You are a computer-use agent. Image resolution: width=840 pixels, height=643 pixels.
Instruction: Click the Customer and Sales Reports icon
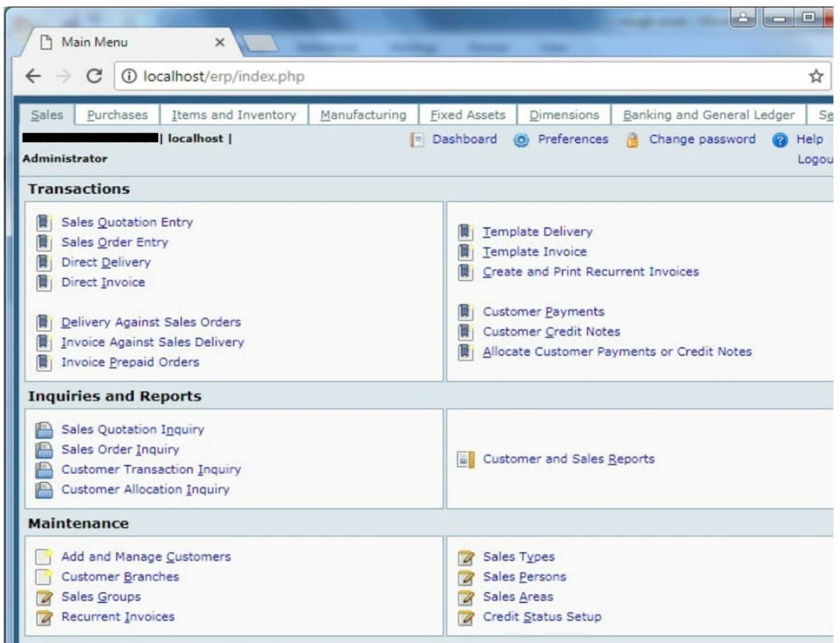tap(465, 459)
